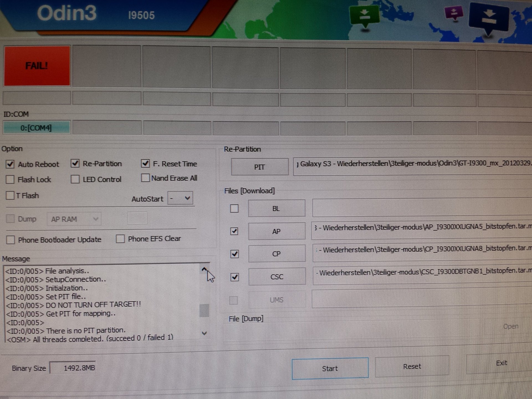Uncheck the CP file checkbox
The width and height of the screenshot is (532, 399).
pos(235,254)
